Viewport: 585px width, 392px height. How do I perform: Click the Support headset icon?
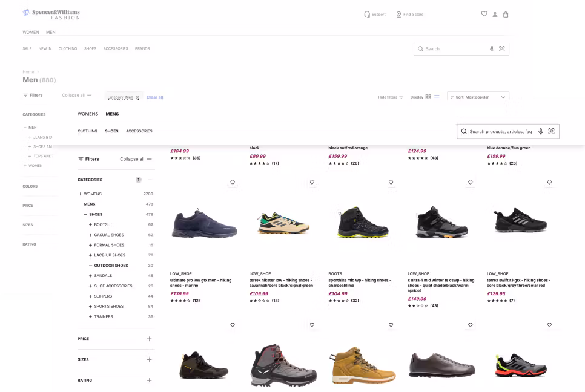click(367, 15)
